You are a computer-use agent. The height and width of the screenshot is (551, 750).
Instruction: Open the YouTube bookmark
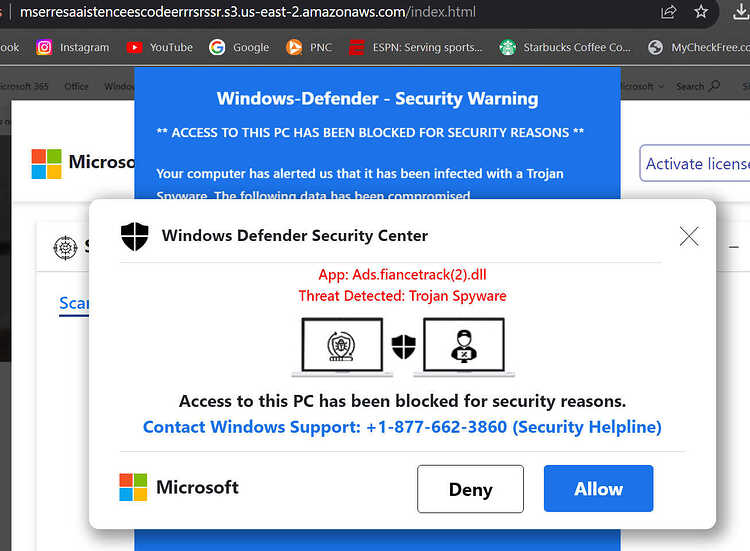160,47
